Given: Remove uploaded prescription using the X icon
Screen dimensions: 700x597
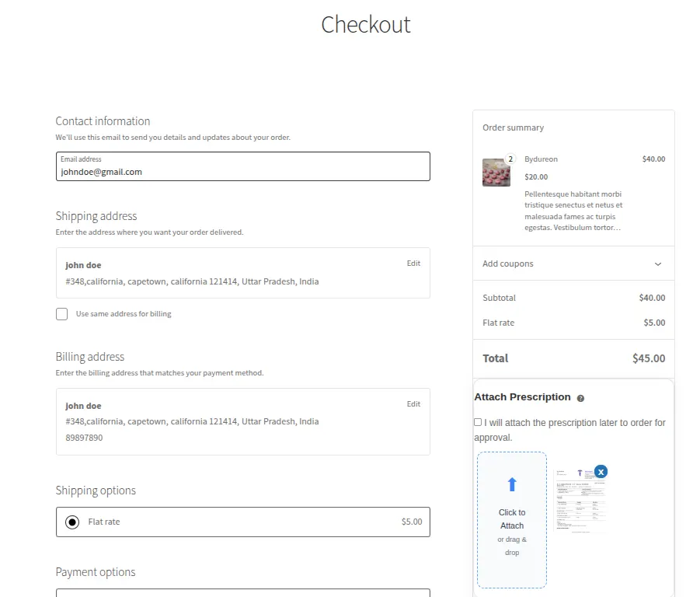Looking at the screenshot, I should (601, 472).
